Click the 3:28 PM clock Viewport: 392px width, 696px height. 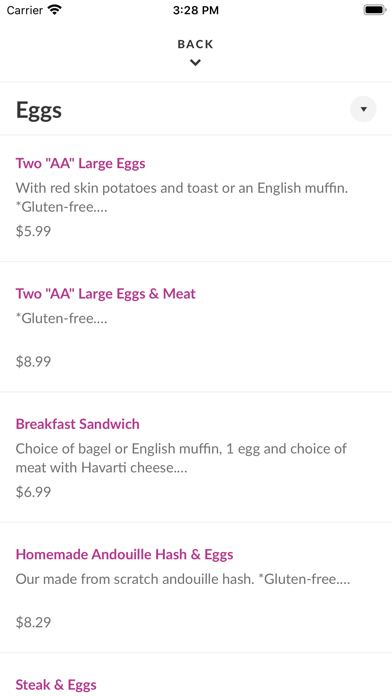click(196, 10)
